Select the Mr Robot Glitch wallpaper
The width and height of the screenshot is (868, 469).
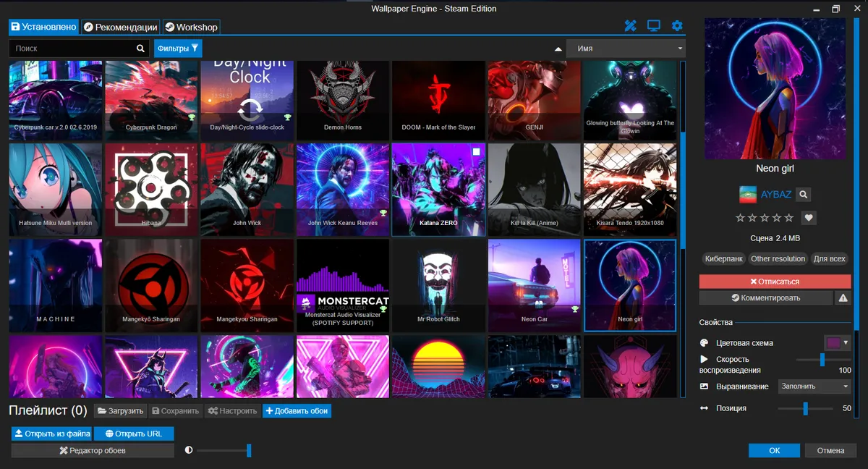click(x=438, y=285)
